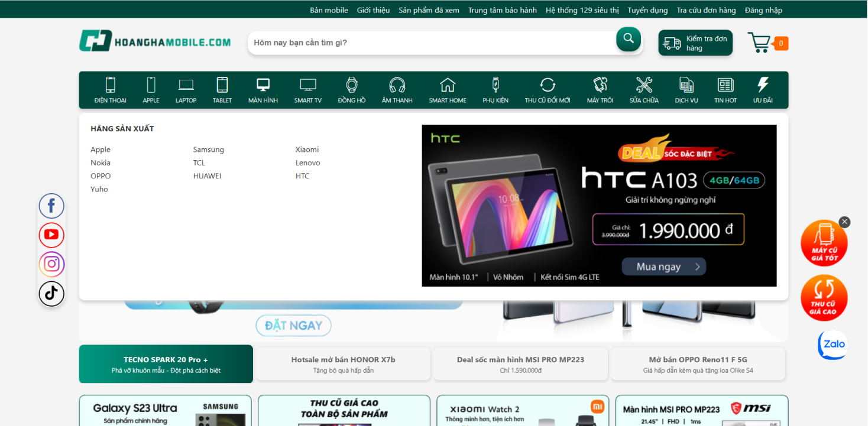
Task: Open the YouTube social icon
Action: tap(51, 235)
